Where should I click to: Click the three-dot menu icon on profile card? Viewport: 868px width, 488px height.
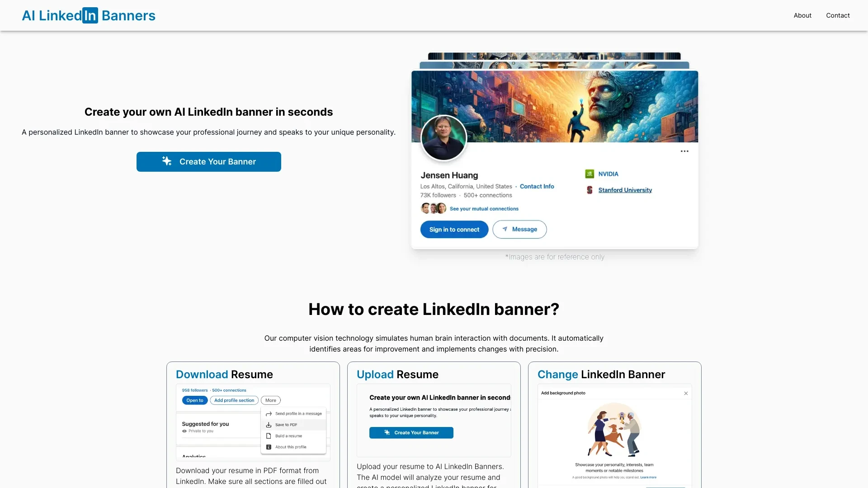(x=684, y=151)
